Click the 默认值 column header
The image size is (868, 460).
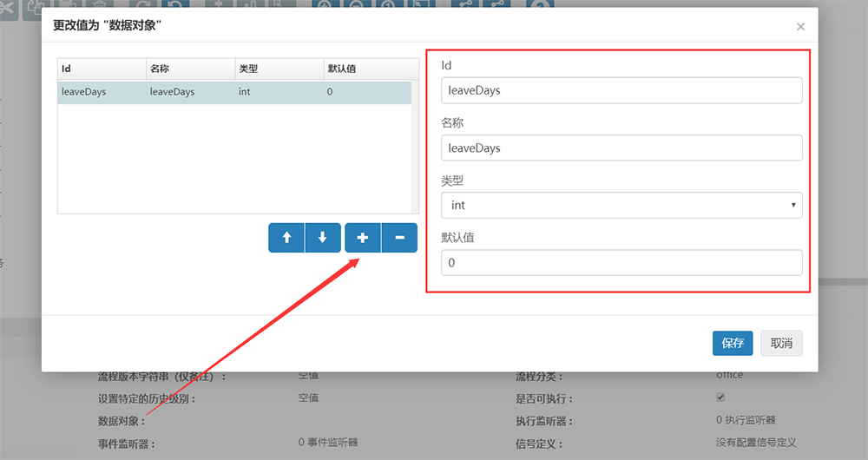click(x=371, y=69)
